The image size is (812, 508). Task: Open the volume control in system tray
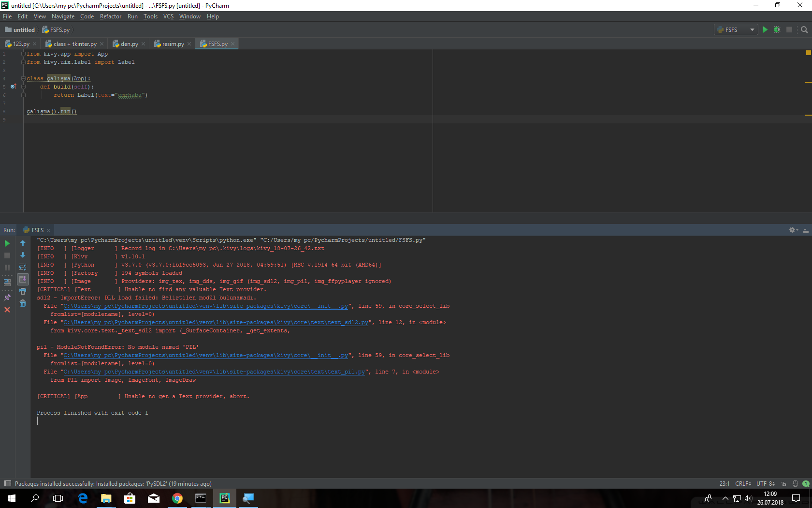click(748, 498)
